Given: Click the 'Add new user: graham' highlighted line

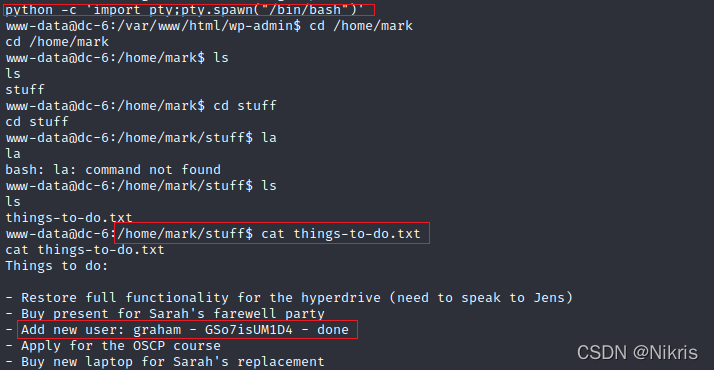Looking at the screenshot, I should pos(185,329).
